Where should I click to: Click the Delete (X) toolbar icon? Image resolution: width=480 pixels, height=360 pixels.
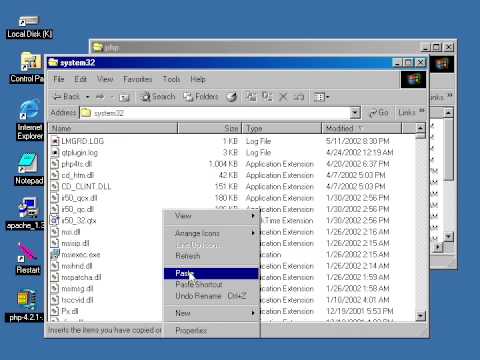coord(283,97)
